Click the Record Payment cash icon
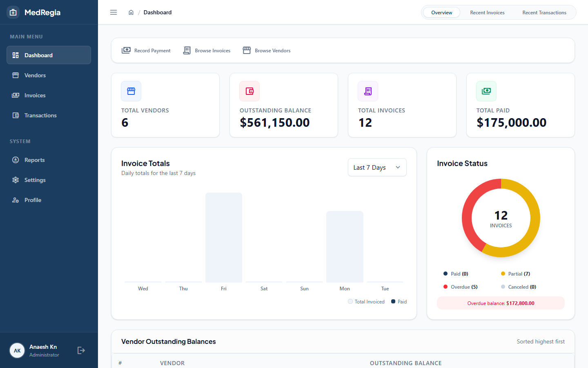 pos(126,50)
